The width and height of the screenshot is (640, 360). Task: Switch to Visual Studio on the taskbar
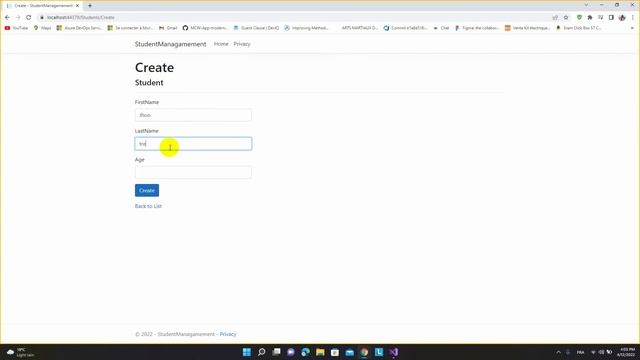tap(394, 352)
